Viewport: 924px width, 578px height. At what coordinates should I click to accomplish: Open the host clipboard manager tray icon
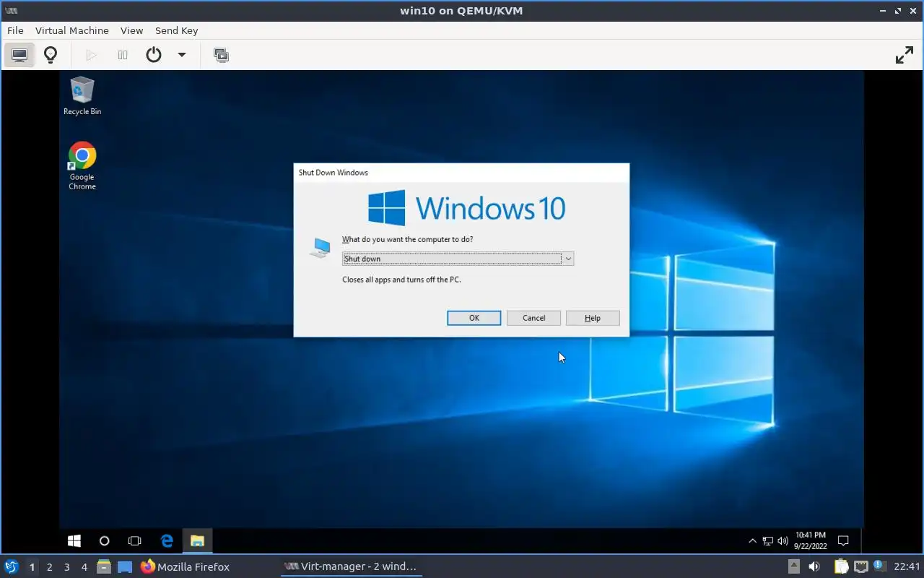tap(841, 566)
